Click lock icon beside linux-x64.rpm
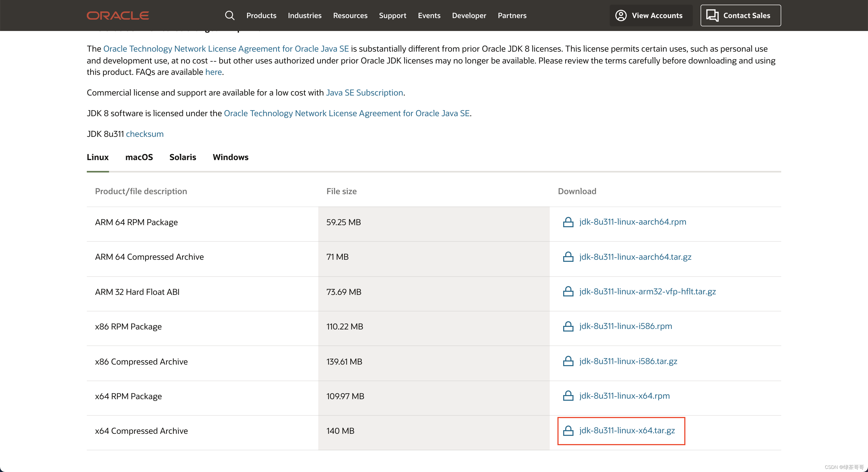 [x=568, y=396]
